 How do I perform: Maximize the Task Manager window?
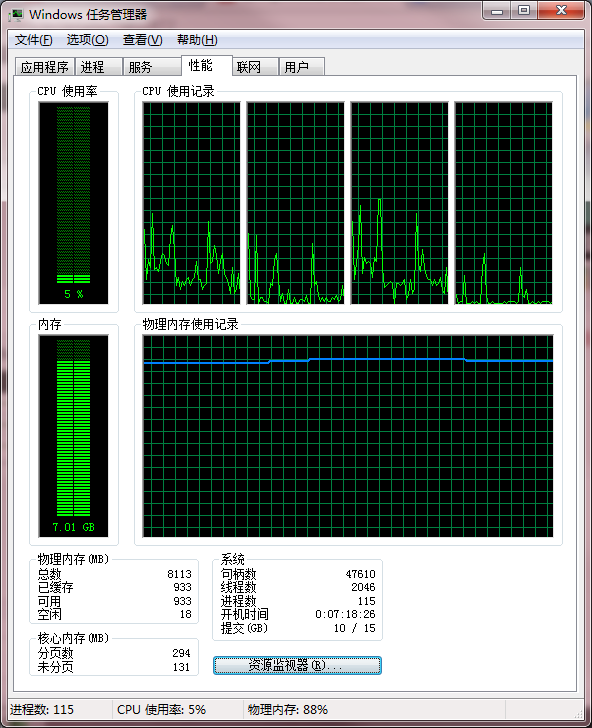[524, 10]
